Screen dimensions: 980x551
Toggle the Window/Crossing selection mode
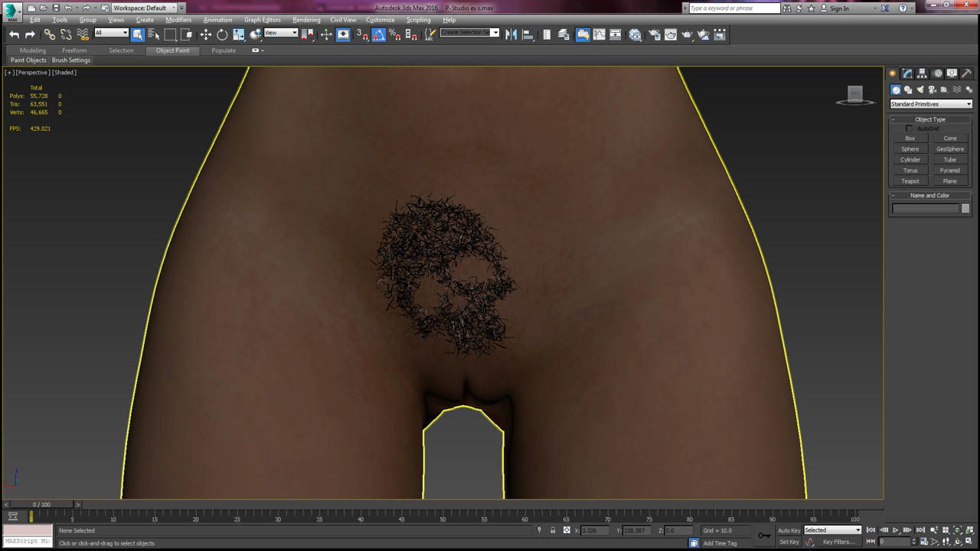pos(187,34)
